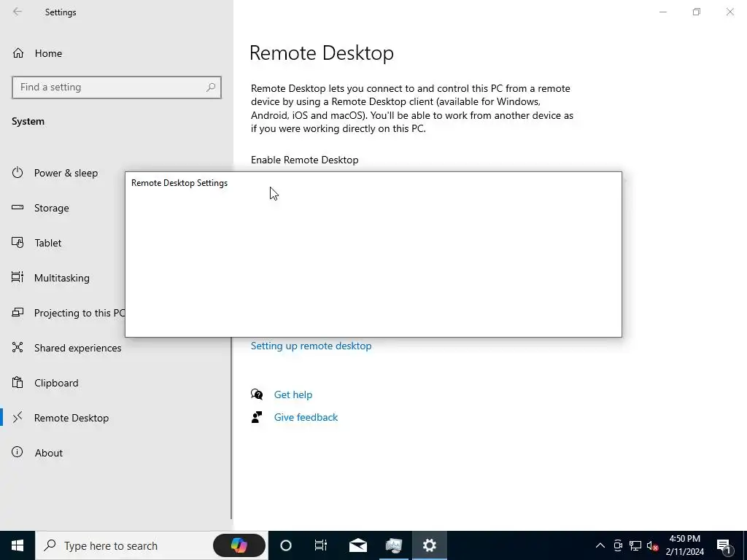
Task: Click the Multitasking sidebar icon
Action: coord(18,277)
